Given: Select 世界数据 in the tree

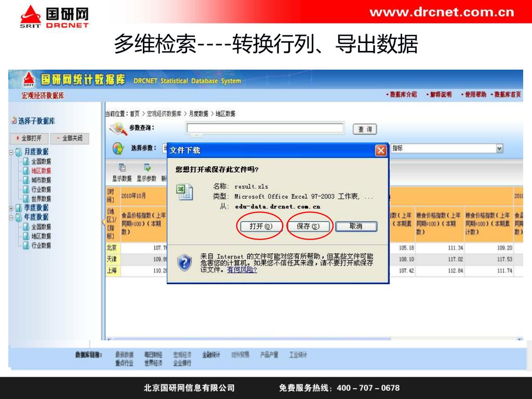Looking at the screenshot, I should pyautogui.click(x=41, y=198).
